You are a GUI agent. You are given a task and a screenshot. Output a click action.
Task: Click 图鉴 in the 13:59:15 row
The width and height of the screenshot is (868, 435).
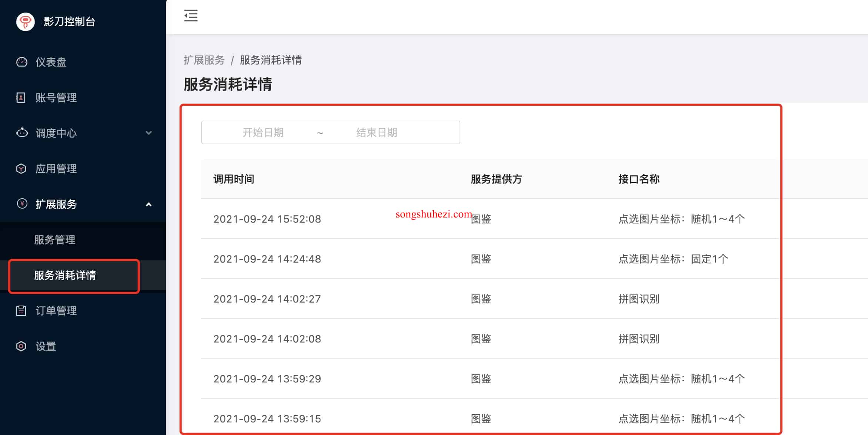click(x=481, y=419)
